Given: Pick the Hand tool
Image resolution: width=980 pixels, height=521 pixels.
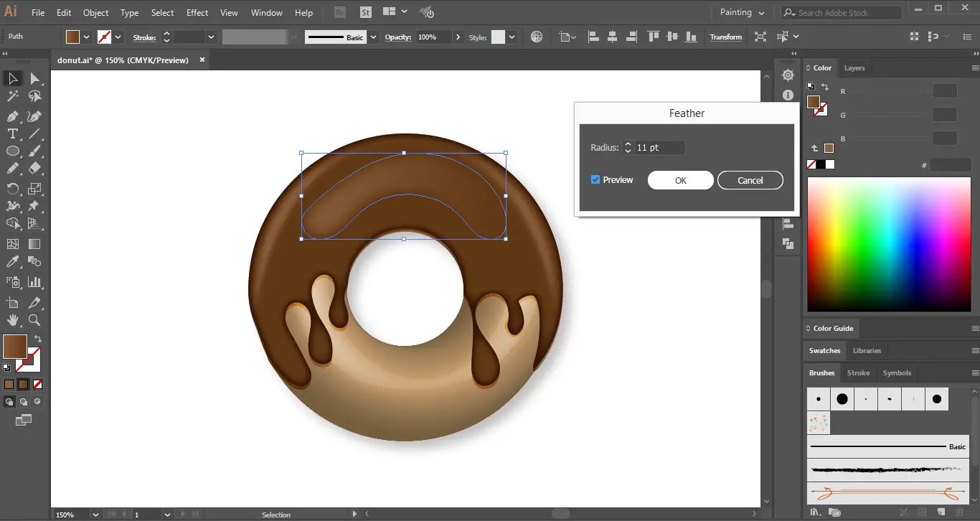Looking at the screenshot, I should [x=13, y=320].
